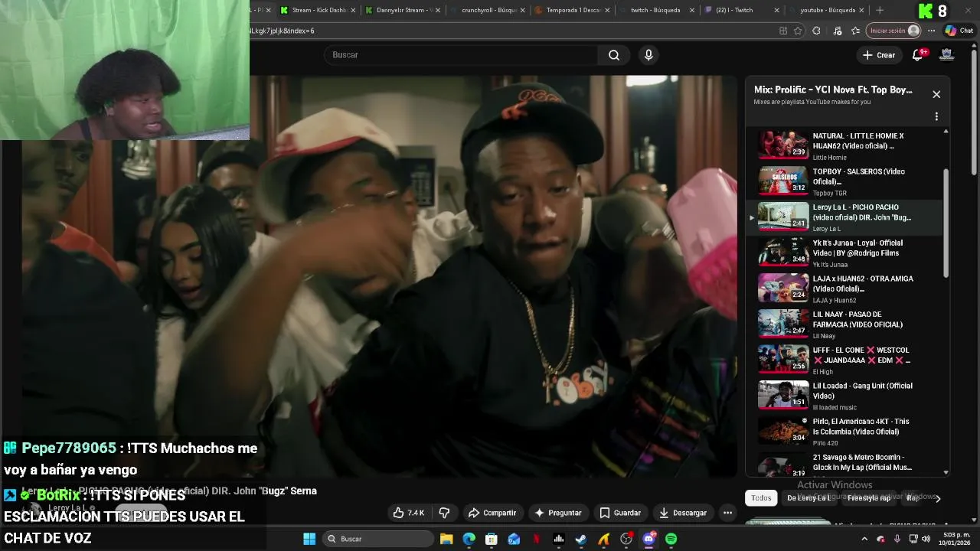Open Lil Loaded - Gang Unit playlist item
This screenshot has height=551, width=980.
(x=845, y=396)
